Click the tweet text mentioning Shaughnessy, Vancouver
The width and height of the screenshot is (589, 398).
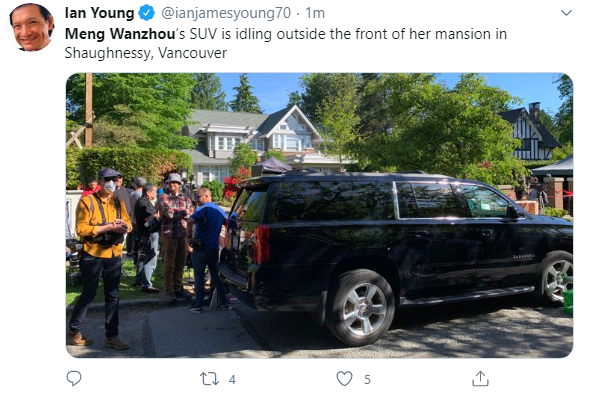coord(146,53)
